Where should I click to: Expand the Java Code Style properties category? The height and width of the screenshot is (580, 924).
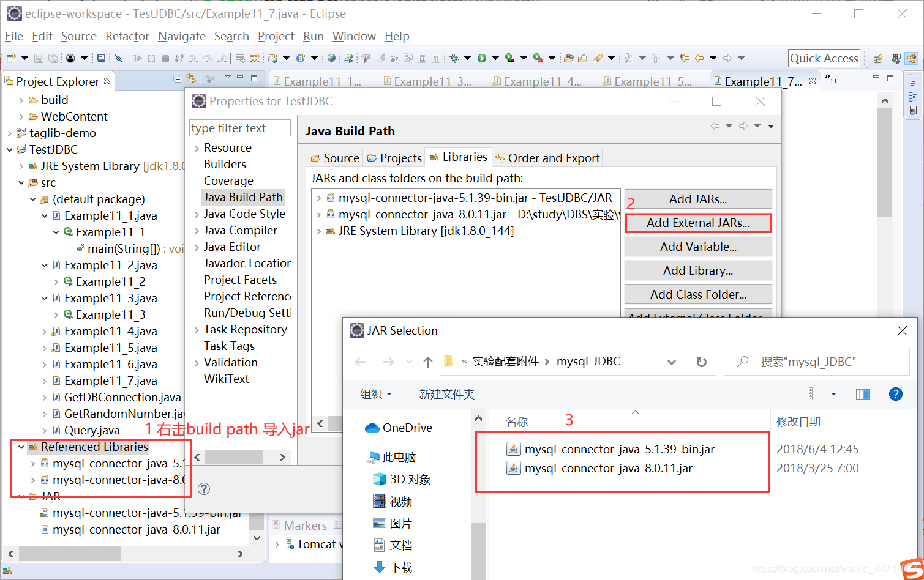[x=197, y=214]
